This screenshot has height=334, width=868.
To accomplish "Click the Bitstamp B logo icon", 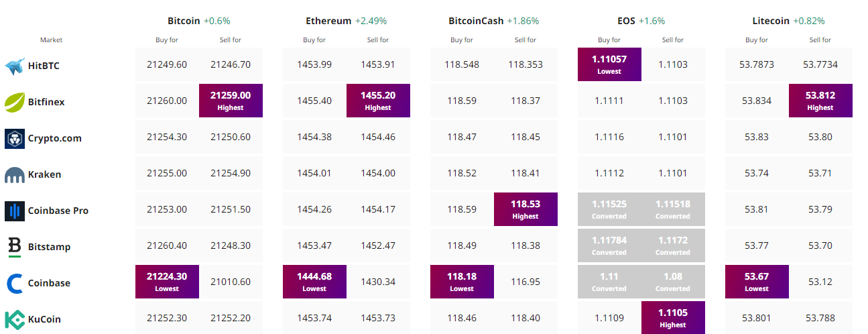I will tap(15, 247).
